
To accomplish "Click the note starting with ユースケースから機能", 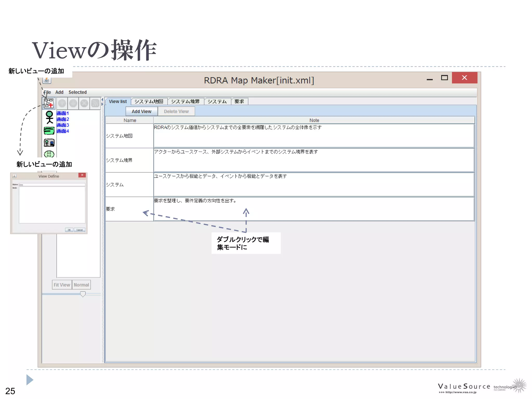I will [314, 185].
